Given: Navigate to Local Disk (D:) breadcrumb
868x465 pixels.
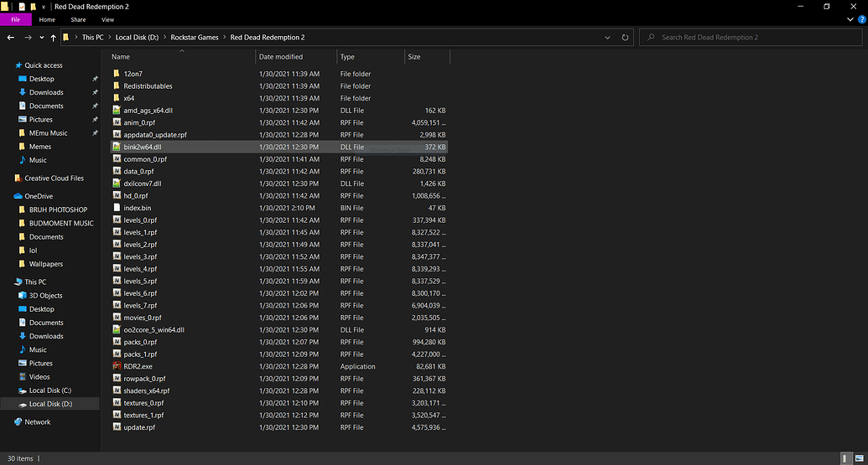Looking at the screenshot, I should click(x=137, y=37).
